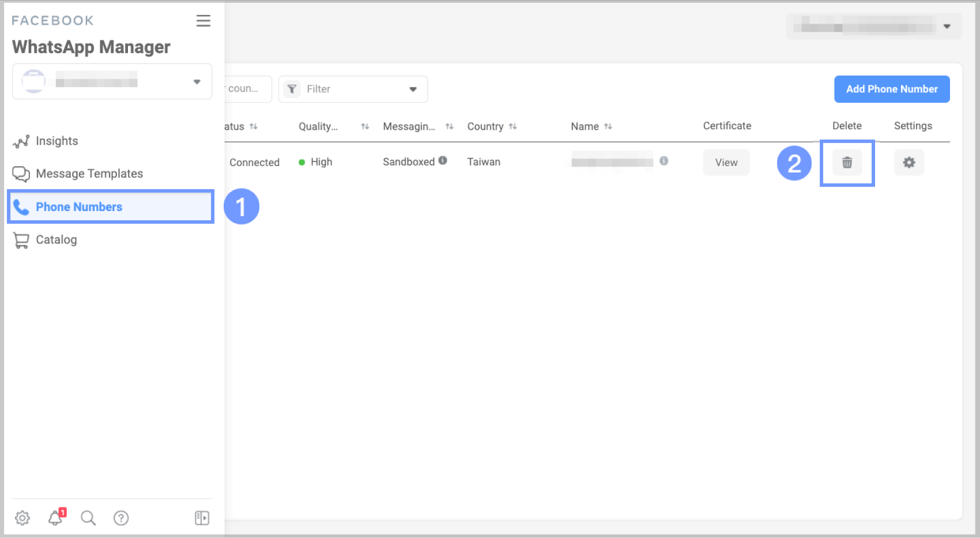The height and width of the screenshot is (538, 980).
Task: Collapse the sidebar panel
Action: point(202,518)
